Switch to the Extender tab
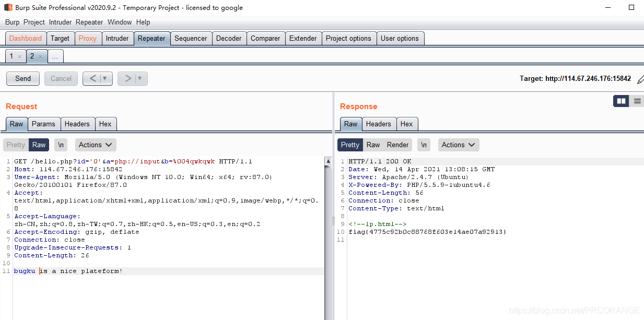Image resolution: width=644 pixels, height=320 pixels. pos(303,38)
